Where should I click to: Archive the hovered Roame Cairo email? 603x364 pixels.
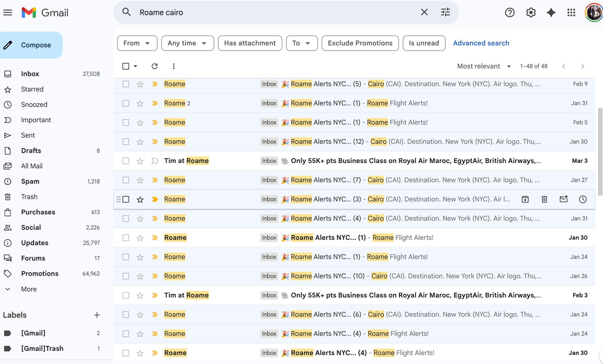[x=525, y=199]
